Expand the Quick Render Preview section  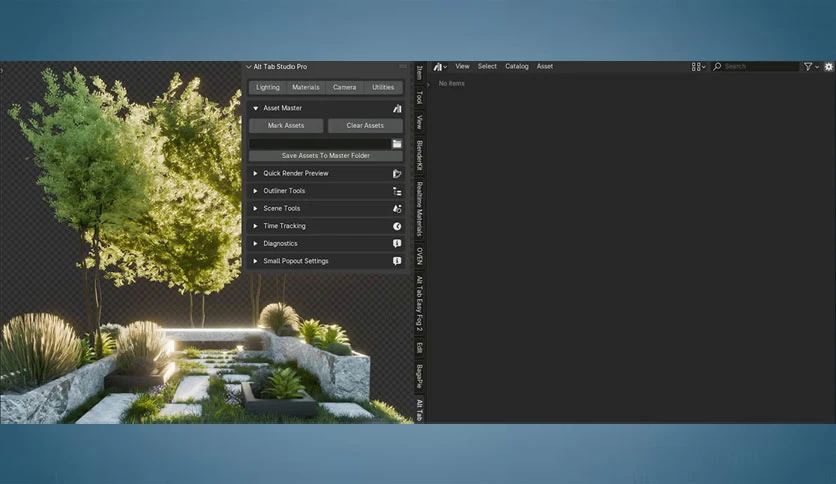pos(255,173)
